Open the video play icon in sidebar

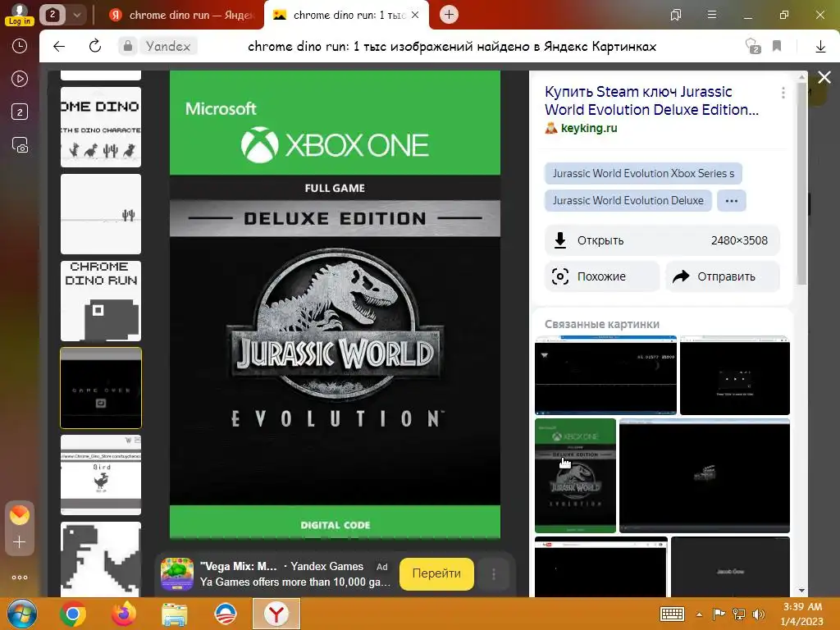[20, 79]
